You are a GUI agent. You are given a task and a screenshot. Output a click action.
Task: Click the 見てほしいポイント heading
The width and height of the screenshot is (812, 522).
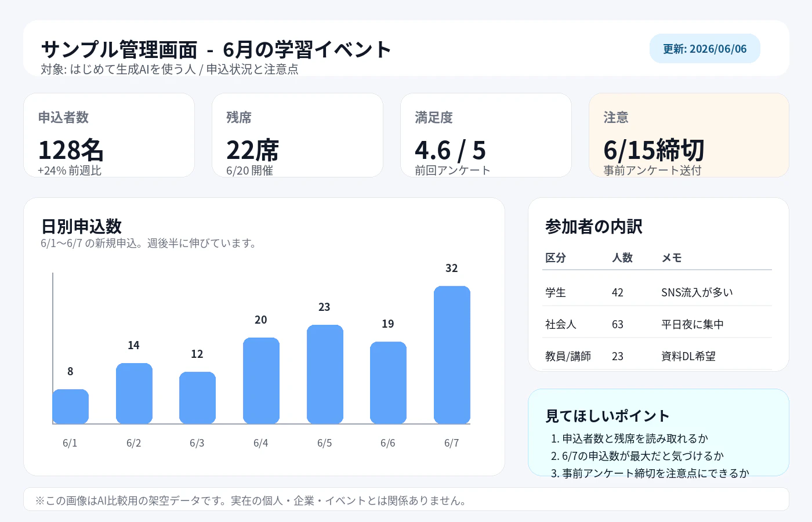(x=607, y=416)
